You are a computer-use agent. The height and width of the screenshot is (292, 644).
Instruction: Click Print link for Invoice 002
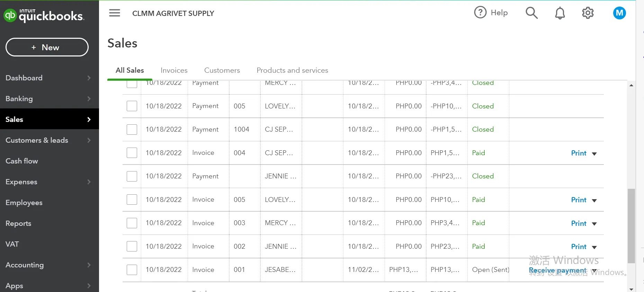click(x=579, y=247)
